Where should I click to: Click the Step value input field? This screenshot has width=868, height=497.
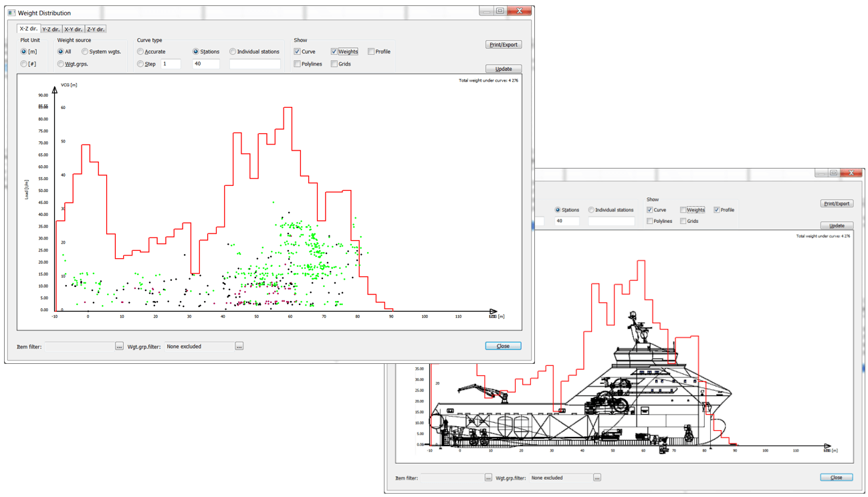(171, 64)
